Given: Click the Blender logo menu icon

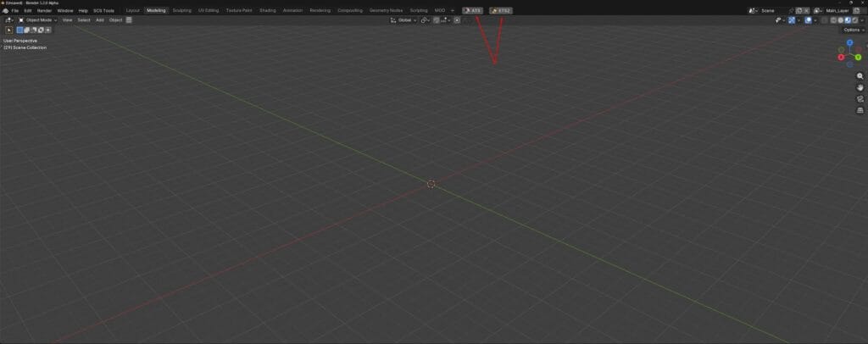Looking at the screenshot, I should [5, 10].
